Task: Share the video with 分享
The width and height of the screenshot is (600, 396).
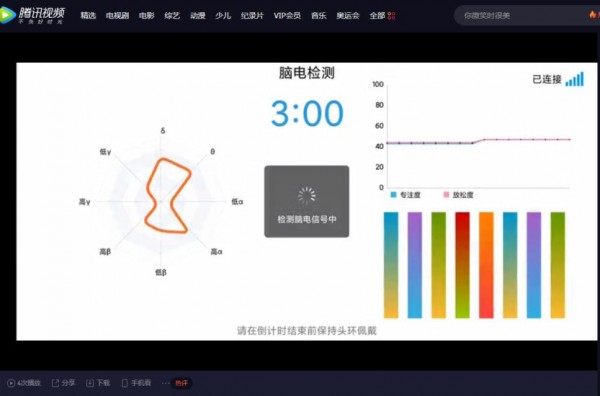Action: pyautogui.click(x=64, y=383)
